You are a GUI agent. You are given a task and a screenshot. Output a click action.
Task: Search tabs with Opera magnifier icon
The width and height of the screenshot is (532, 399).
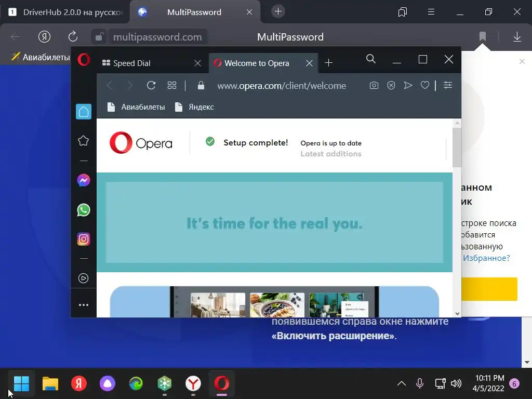[x=371, y=59]
